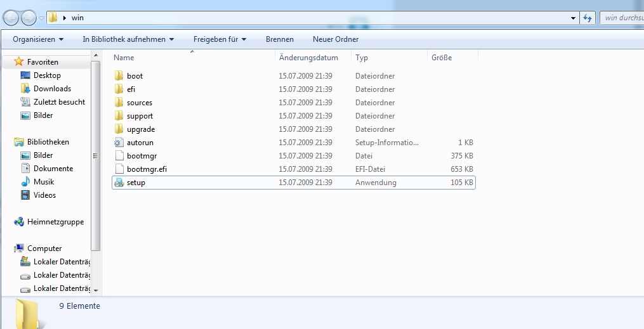
Task: Expand the Freigeben für dropdown
Action: pos(220,39)
